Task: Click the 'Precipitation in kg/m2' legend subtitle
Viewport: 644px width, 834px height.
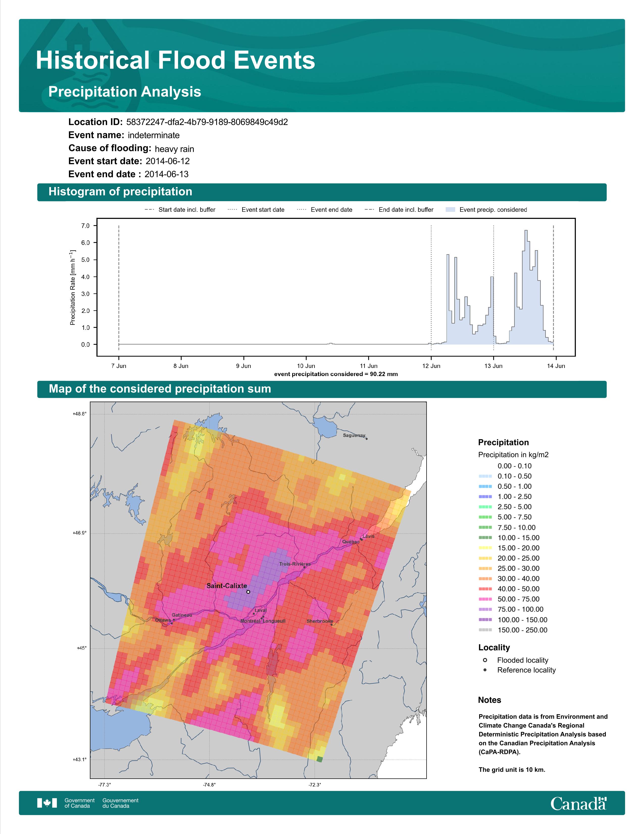Action: [x=513, y=455]
